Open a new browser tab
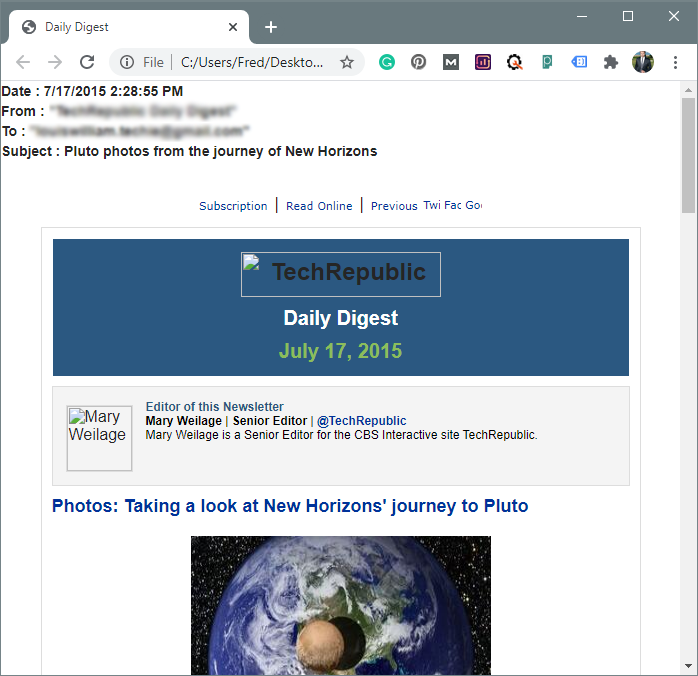698x676 pixels. pos(270,27)
